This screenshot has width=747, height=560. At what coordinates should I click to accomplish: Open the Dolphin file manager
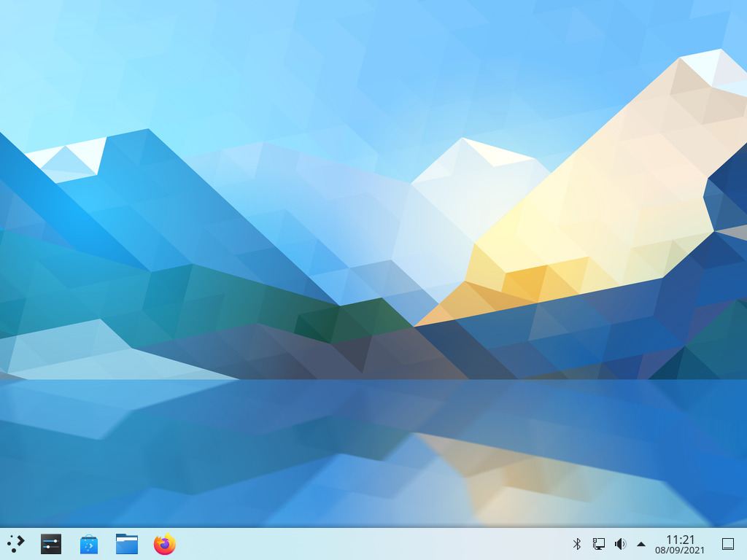127,544
